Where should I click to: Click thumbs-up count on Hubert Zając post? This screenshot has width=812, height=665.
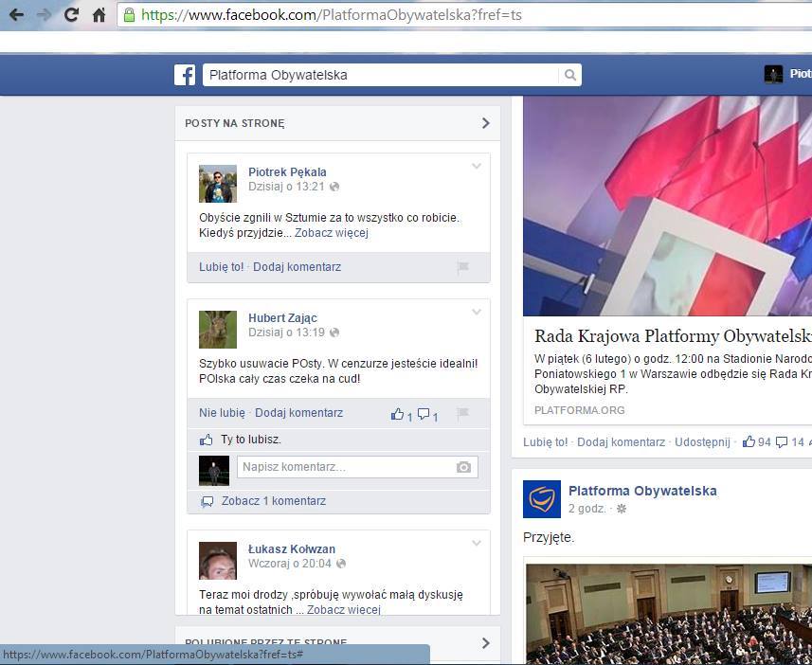click(402, 414)
